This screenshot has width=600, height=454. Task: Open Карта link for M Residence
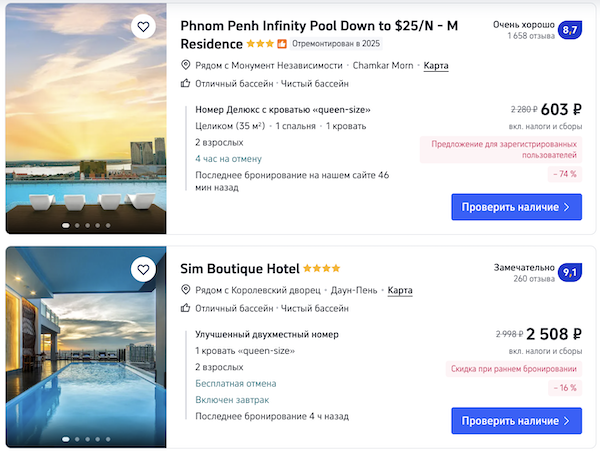click(436, 66)
